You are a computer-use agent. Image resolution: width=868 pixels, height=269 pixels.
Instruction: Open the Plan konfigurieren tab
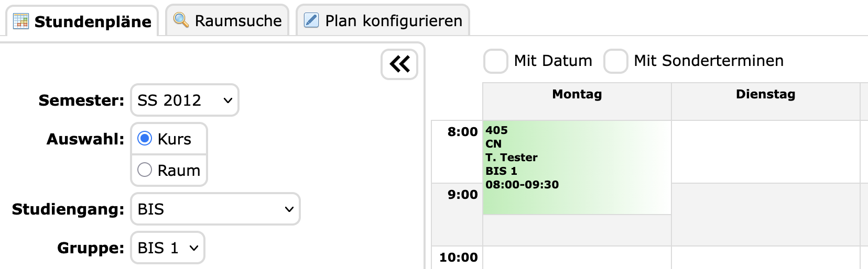point(393,21)
